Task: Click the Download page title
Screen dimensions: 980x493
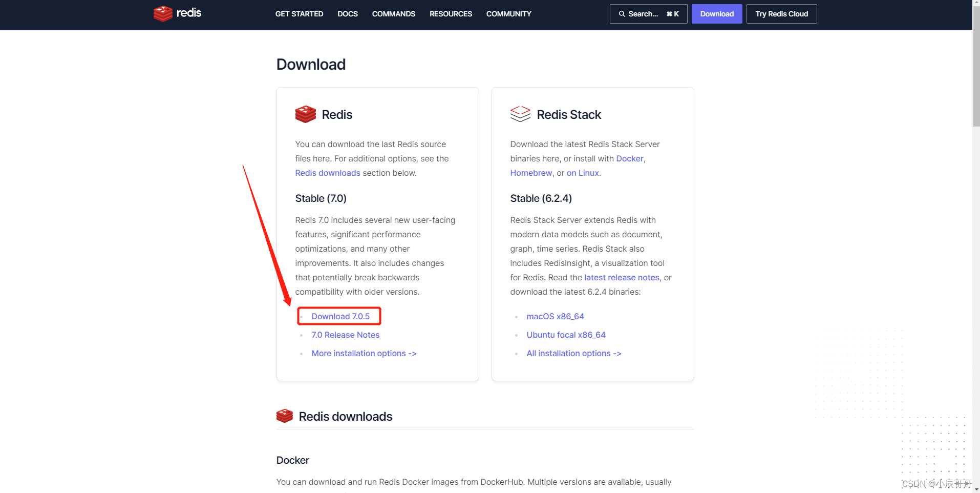Action: click(311, 64)
